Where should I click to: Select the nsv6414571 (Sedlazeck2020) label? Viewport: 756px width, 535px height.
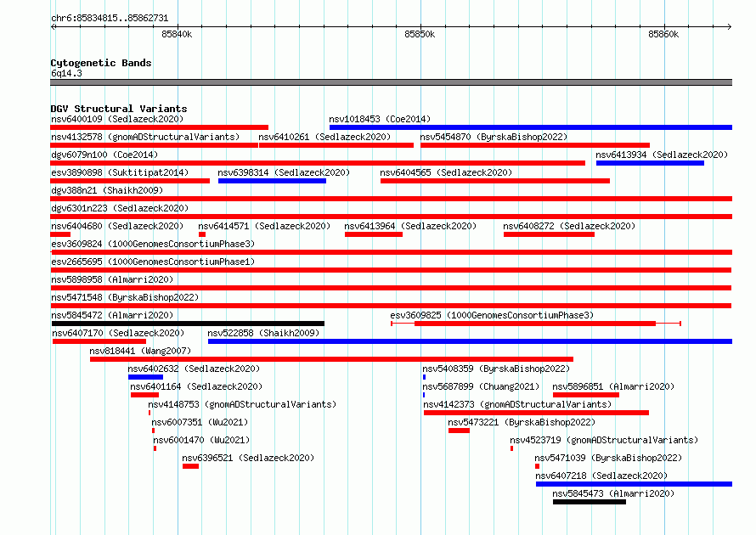point(264,226)
